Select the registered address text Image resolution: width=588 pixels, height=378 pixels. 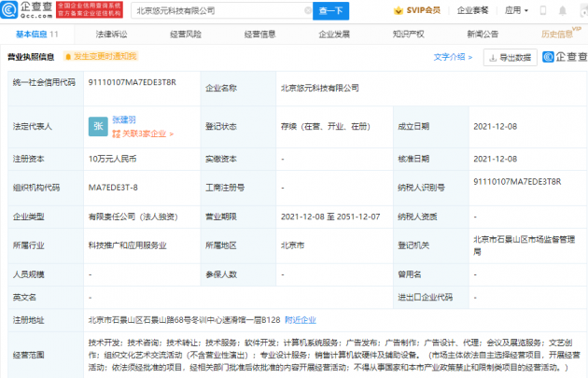184,320
